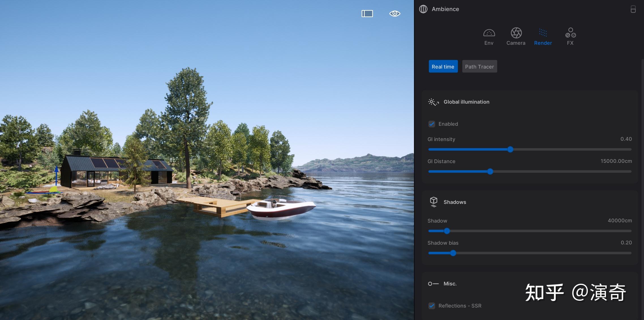Screen dimensions: 644x320
Task: Click the Shadow bias slider handle
Action: (x=453, y=253)
